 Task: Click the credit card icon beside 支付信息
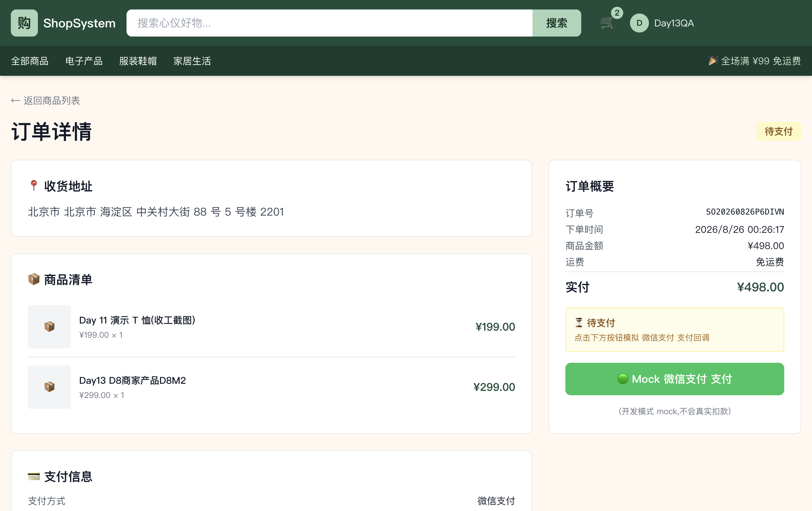(x=33, y=476)
